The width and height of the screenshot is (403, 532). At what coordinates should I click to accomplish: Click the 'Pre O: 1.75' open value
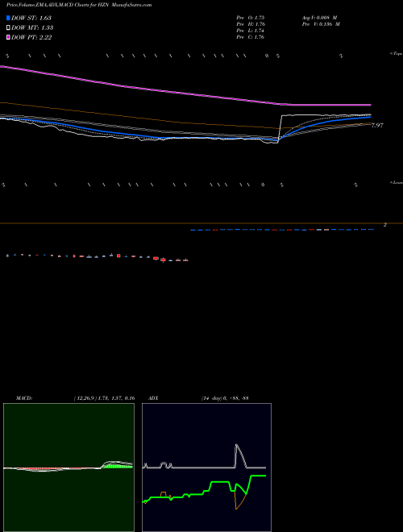tap(251, 18)
